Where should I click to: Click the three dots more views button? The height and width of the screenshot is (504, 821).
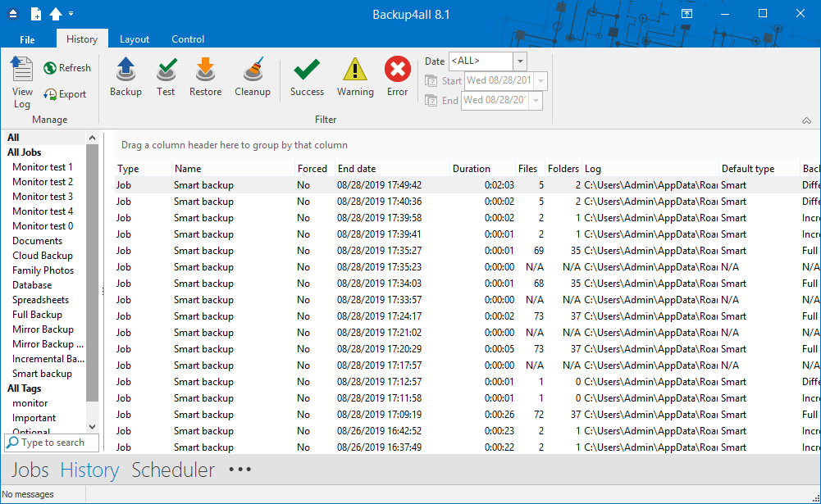tap(239, 470)
